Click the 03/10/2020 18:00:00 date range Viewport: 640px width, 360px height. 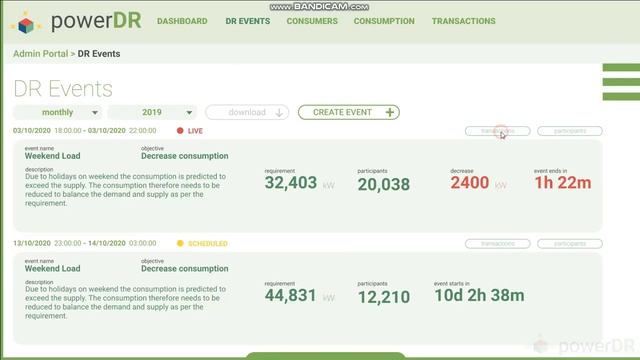84,131
